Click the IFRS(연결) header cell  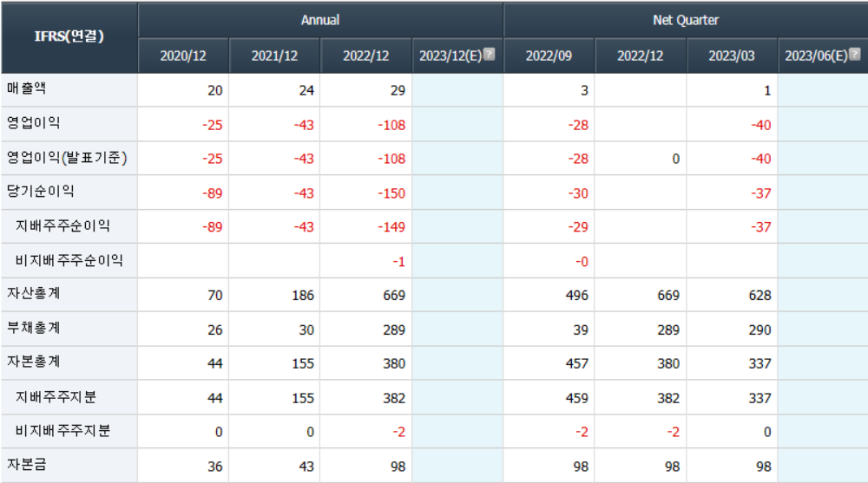point(69,36)
